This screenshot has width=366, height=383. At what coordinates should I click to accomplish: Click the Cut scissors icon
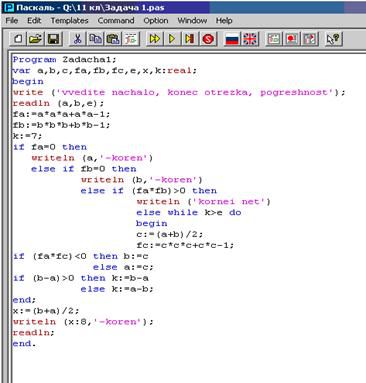point(77,39)
